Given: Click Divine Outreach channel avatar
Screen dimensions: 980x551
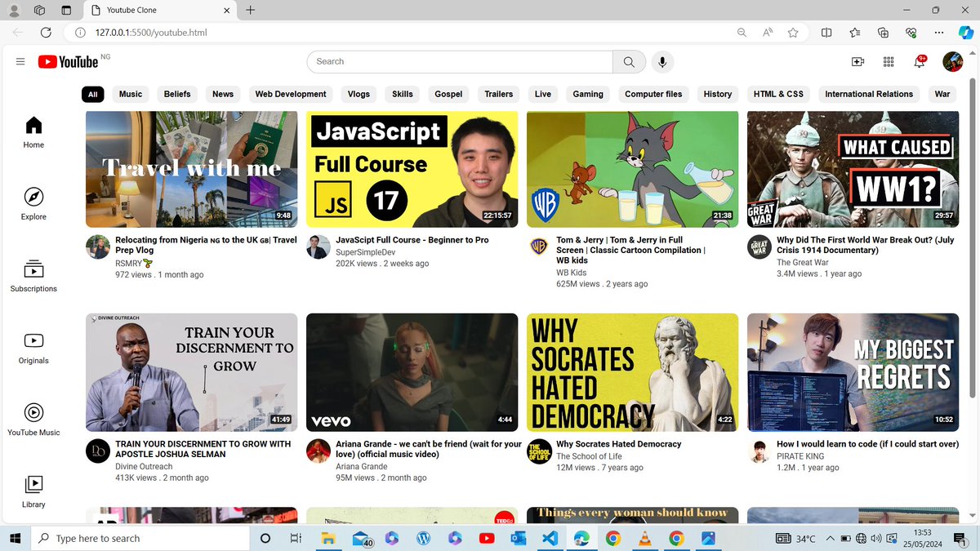Looking at the screenshot, I should [x=98, y=451].
